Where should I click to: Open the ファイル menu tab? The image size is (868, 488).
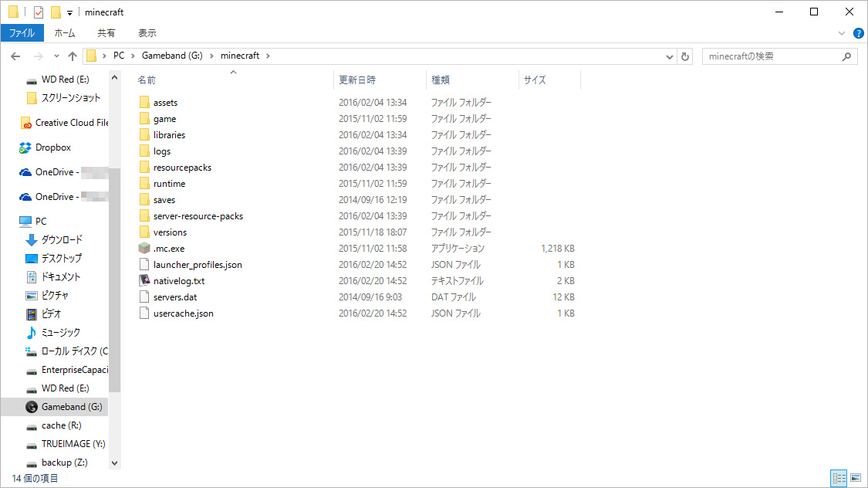[22, 33]
